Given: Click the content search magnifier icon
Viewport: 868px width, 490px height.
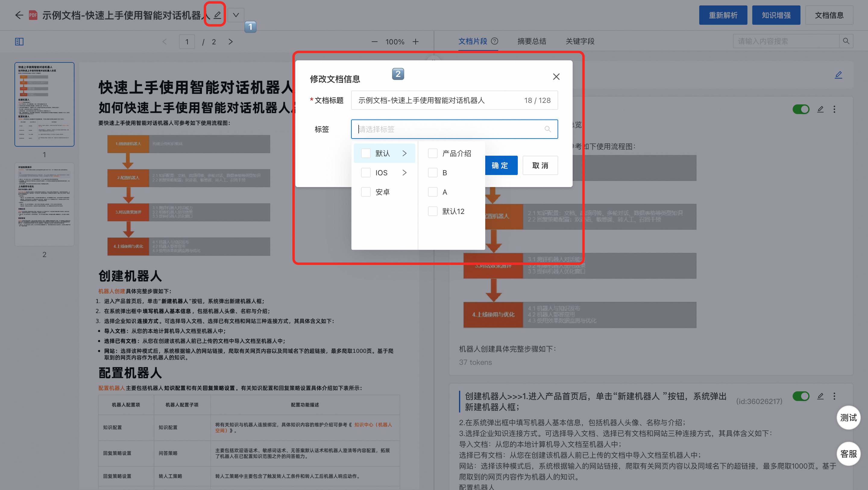Looking at the screenshot, I should 846,41.
